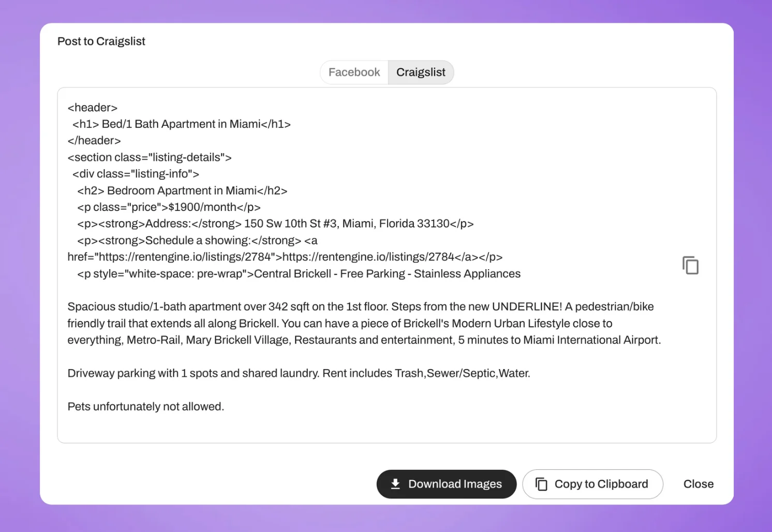Click the "Pets unfortunately not allowed" line
Screen dimensions: 772x532
pos(146,407)
